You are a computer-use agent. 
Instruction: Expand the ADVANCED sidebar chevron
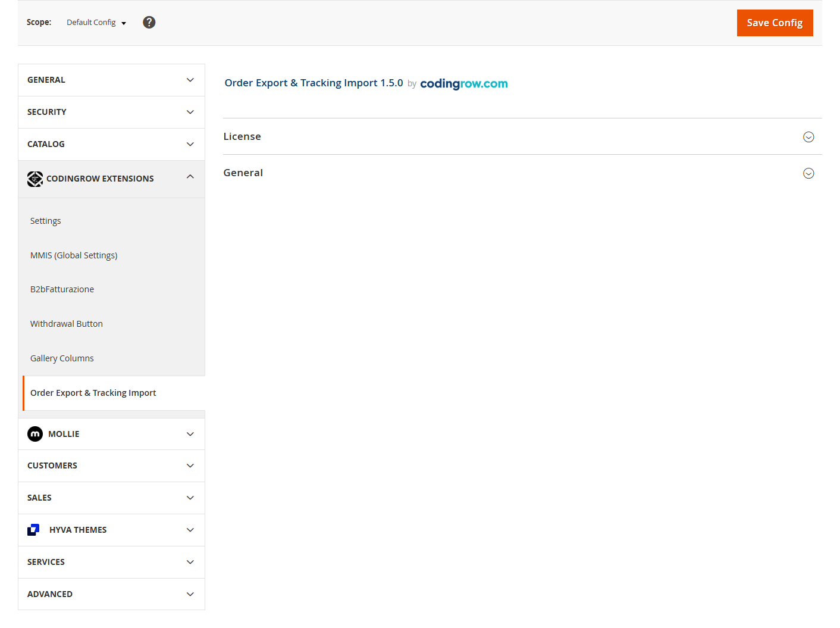[190, 594]
